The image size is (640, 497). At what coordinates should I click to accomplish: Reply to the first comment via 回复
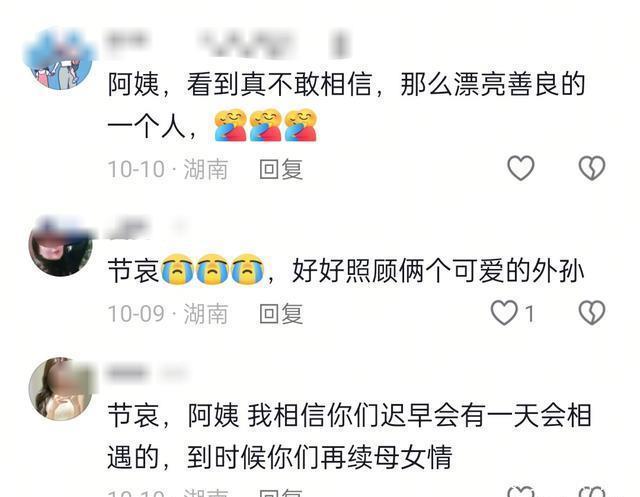tap(281, 169)
